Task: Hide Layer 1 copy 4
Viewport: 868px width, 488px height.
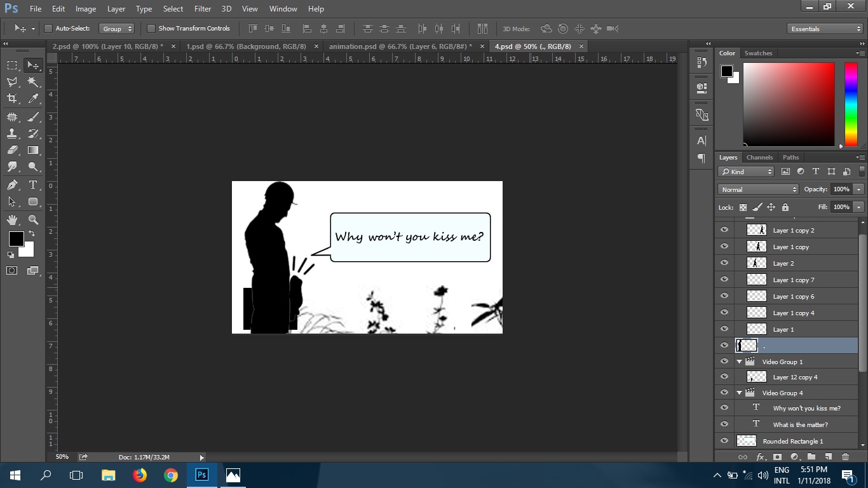Action: click(724, 313)
